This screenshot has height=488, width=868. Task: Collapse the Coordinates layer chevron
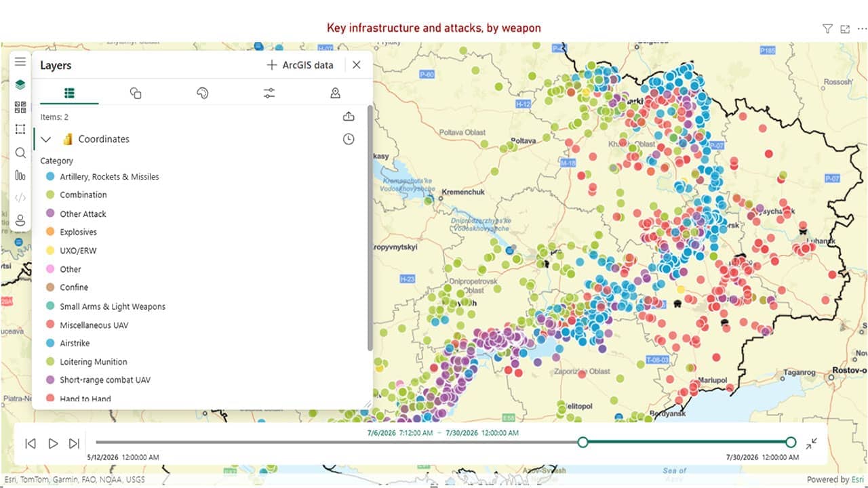(46, 139)
